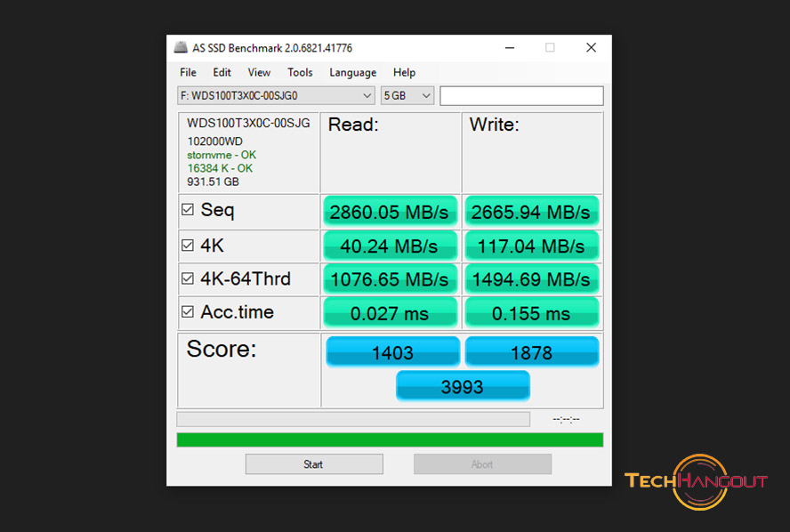Click the 4K read result 40.24 MB/s

pyautogui.click(x=390, y=246)
